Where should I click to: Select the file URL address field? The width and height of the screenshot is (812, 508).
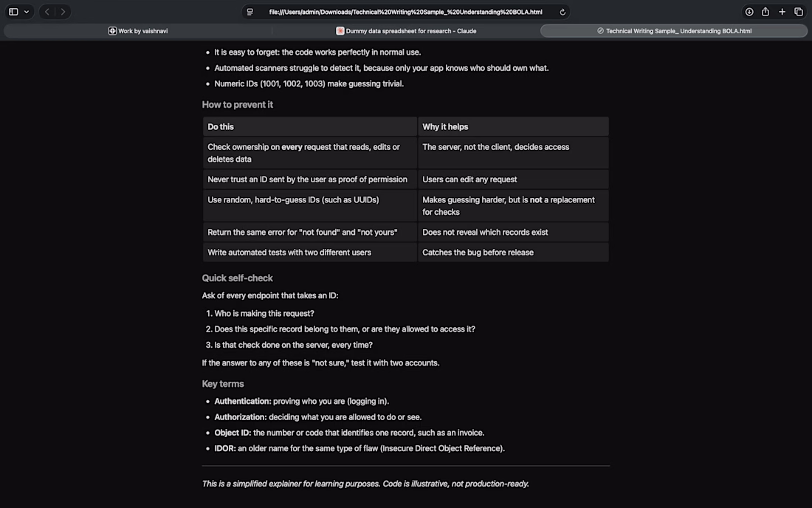click(405, 12)
